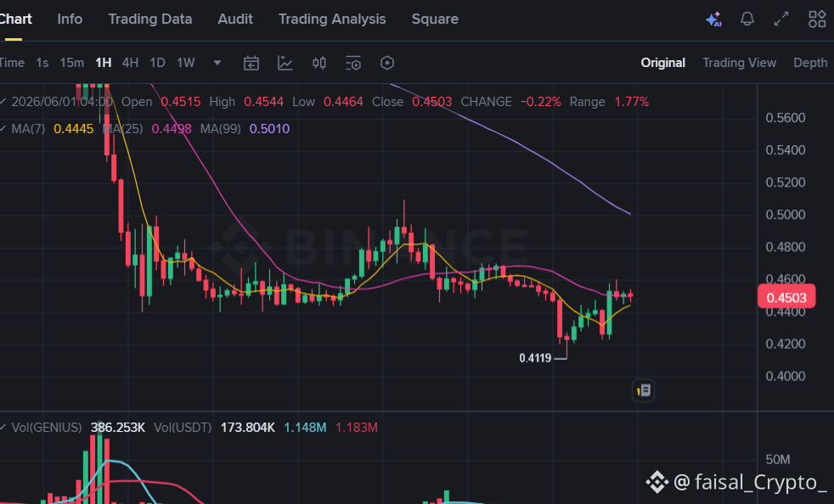Open the Trading Analysis tab
This screenshot has width=834, height=504.
pos(332,20)
